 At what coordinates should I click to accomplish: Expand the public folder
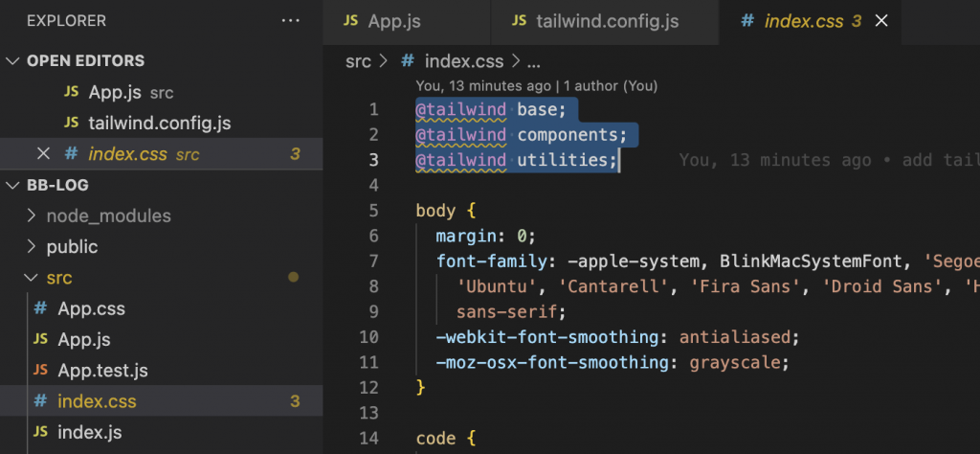pyautogui.click(x=31, y=246)
